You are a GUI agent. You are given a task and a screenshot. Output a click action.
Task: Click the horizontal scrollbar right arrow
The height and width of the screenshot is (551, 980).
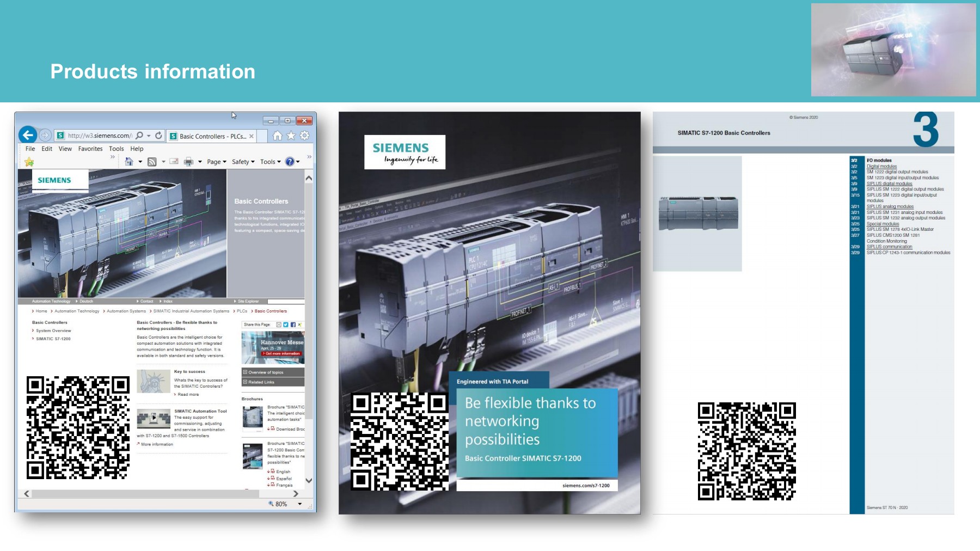[x=296, y=494]
